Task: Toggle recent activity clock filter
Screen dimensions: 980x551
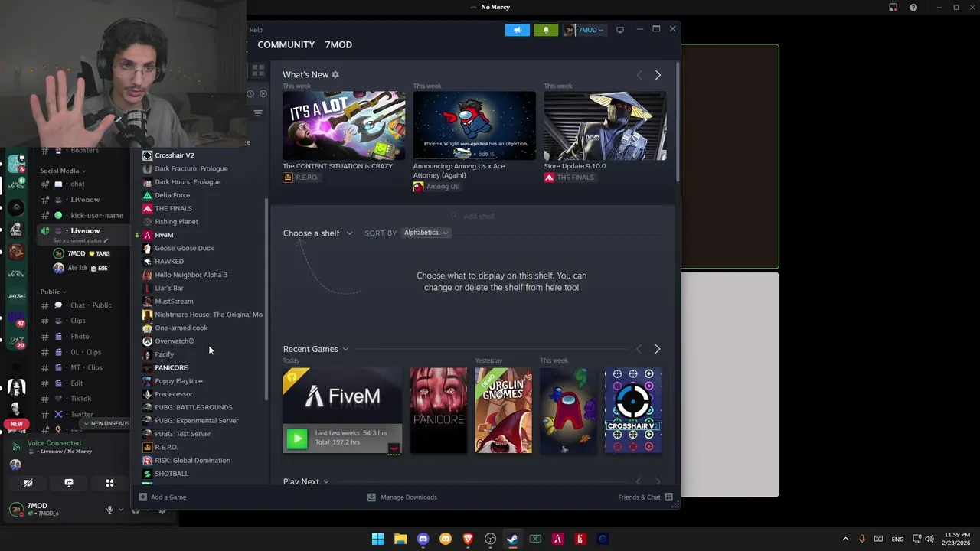Action: coord(250,93)
